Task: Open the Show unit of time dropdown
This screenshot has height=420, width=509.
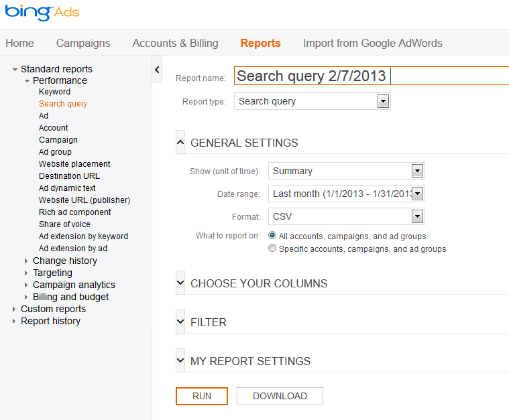Action: [346, 171]
